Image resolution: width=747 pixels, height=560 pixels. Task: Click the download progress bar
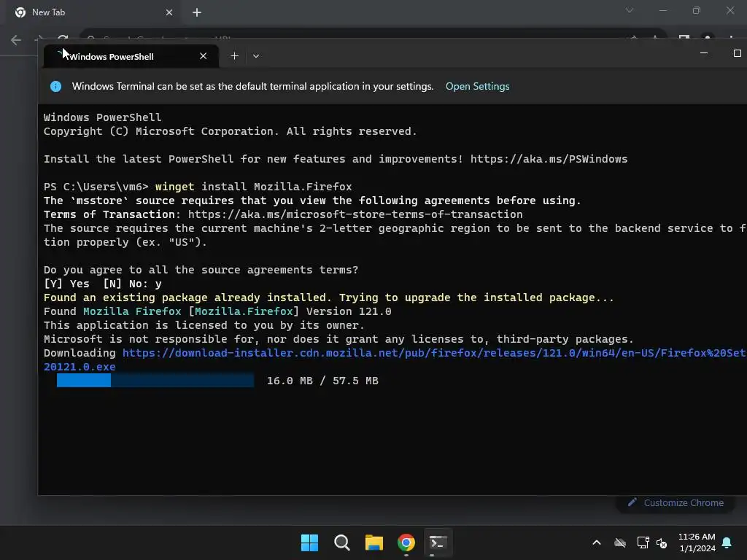tap(155, 381)
